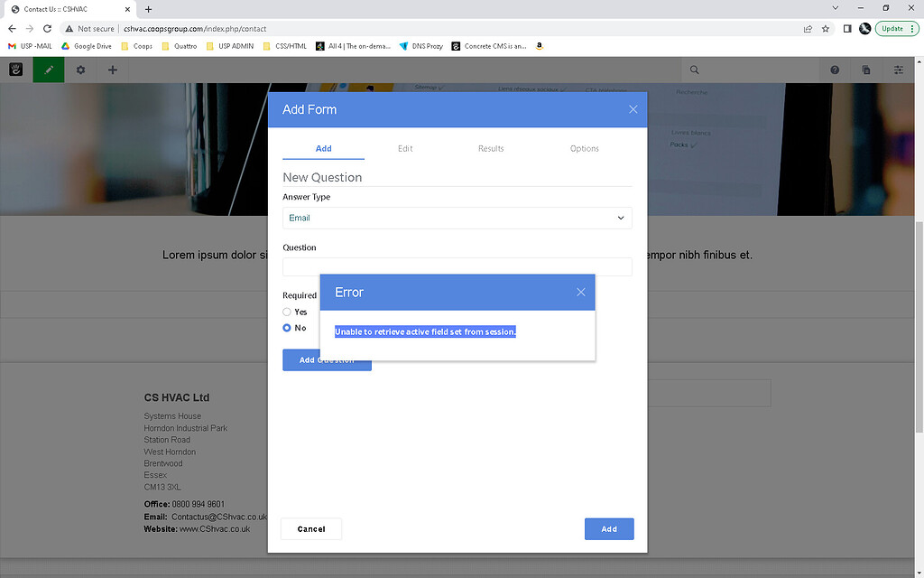The height and width of the screenshot is (578, 924).
Task: Open site search with the magnifier icon
Action: coord(694,70)
